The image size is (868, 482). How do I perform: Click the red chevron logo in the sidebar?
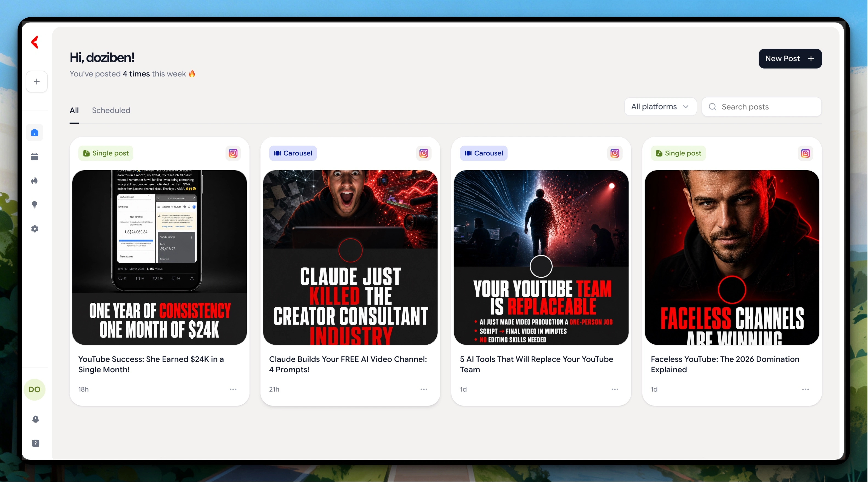click(x=35, y=42)
